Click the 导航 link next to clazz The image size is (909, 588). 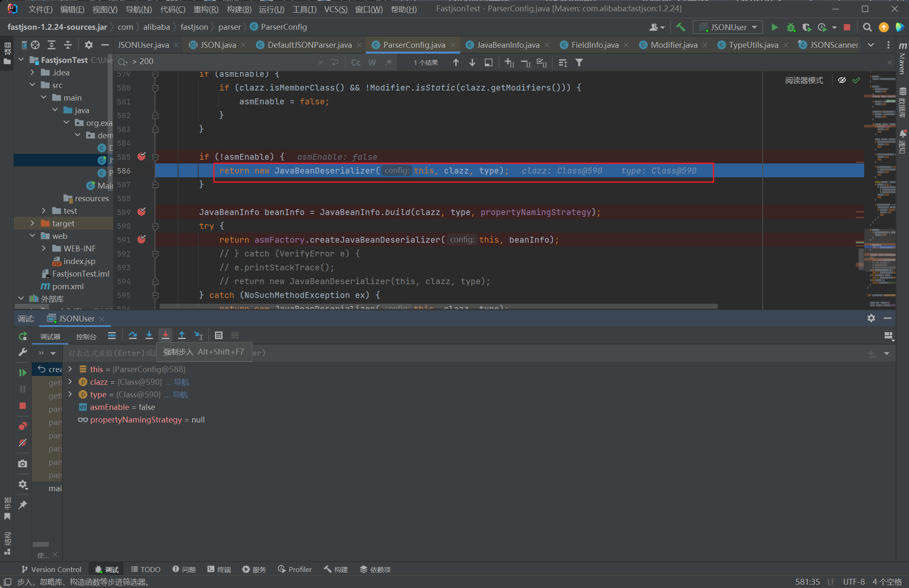coord(181,382)
